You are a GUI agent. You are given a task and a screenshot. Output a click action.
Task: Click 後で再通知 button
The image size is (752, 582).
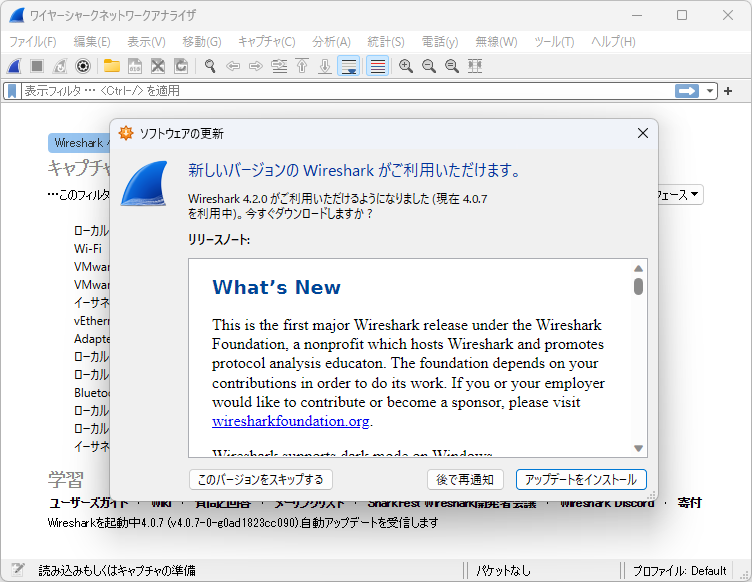465,479
